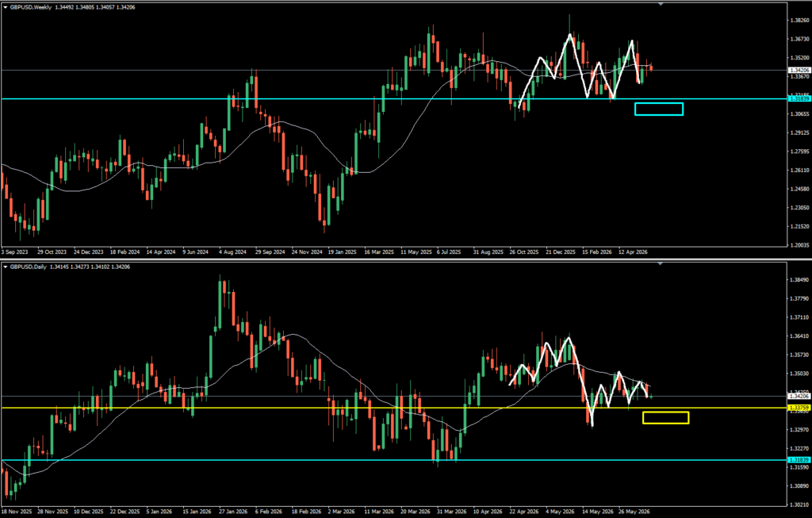Click the 31 Mar 2026 date label
This screenshot has height=518, width=812.
coord(451,512)
